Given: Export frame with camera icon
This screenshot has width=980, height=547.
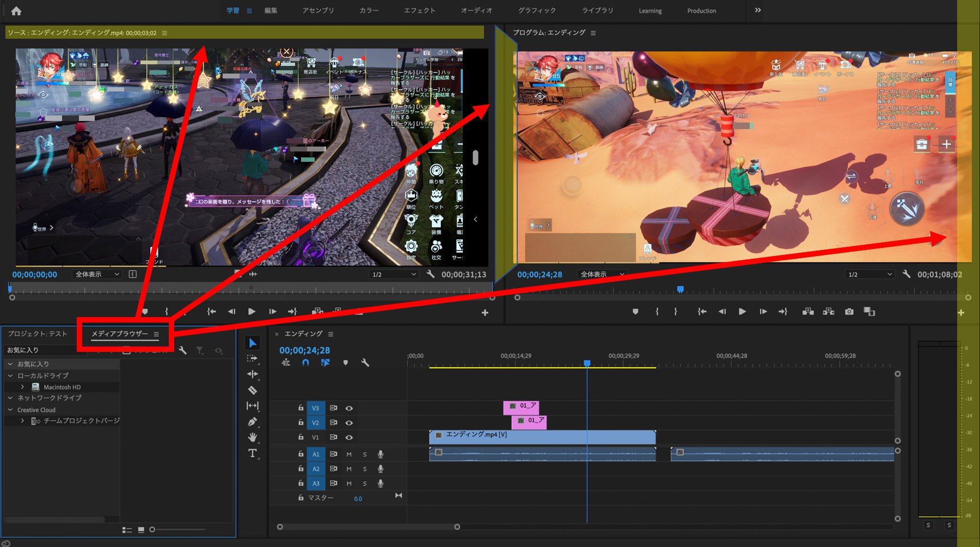Looking at the screenshot, I should tap(849, 312).
